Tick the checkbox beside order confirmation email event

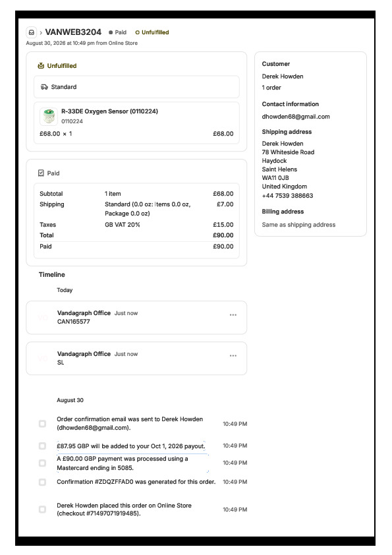coord(42,423)
